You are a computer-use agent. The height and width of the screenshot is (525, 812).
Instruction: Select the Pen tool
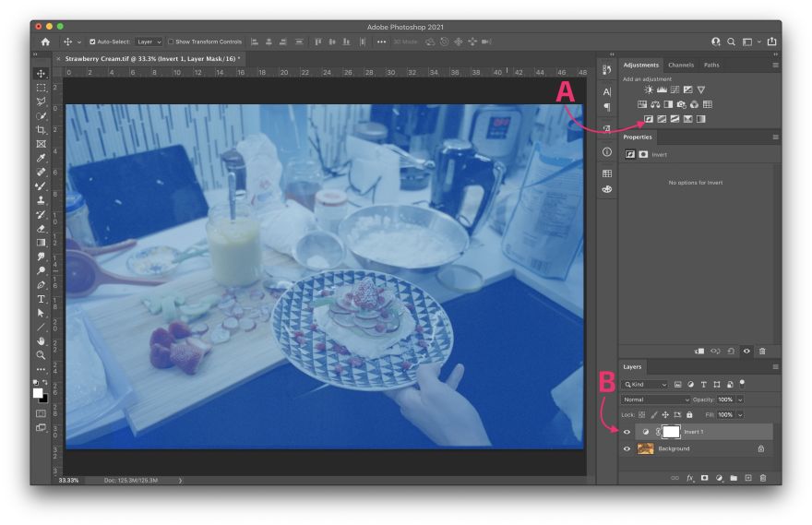(x=41, y=285)
